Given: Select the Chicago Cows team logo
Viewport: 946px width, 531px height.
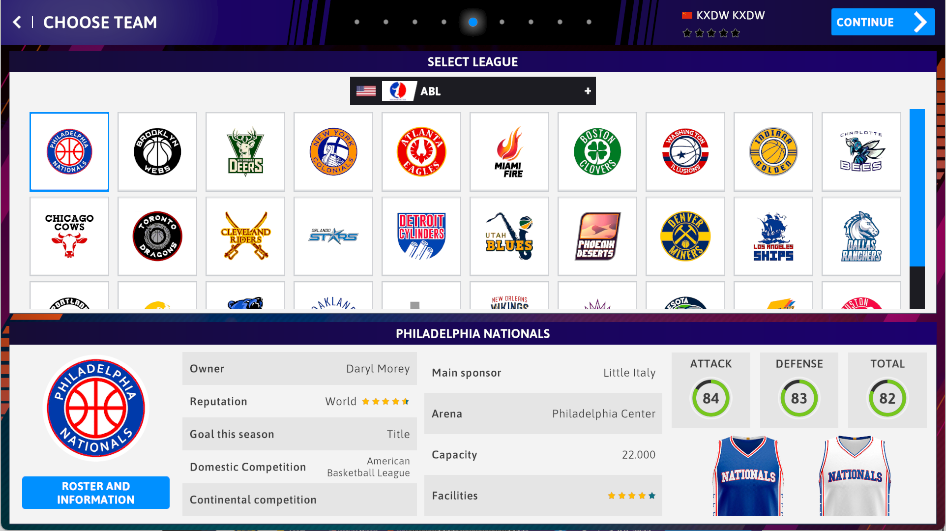Looking at the screenshot, I should pyautogui.click(x=69, y=236).
